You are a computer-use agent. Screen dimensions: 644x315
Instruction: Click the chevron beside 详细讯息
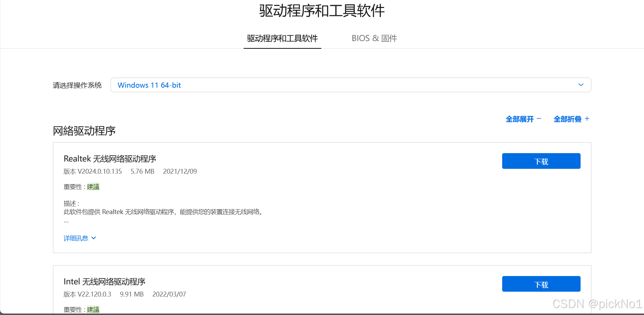(x=94, y=238)
